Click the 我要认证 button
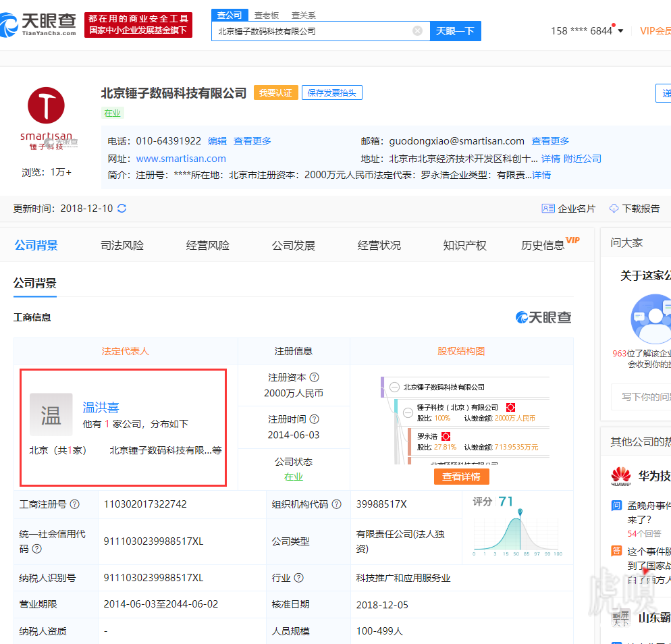 (x=275, y=93)
